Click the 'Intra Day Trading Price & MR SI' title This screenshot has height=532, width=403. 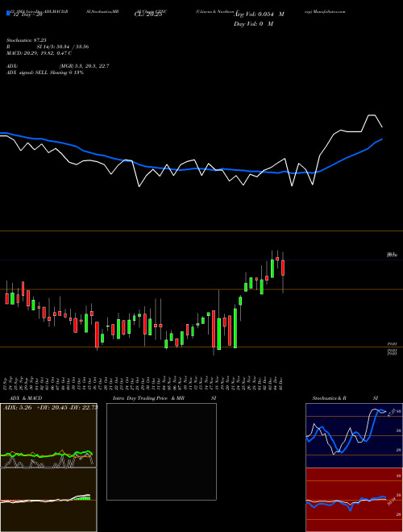point(164,398)
